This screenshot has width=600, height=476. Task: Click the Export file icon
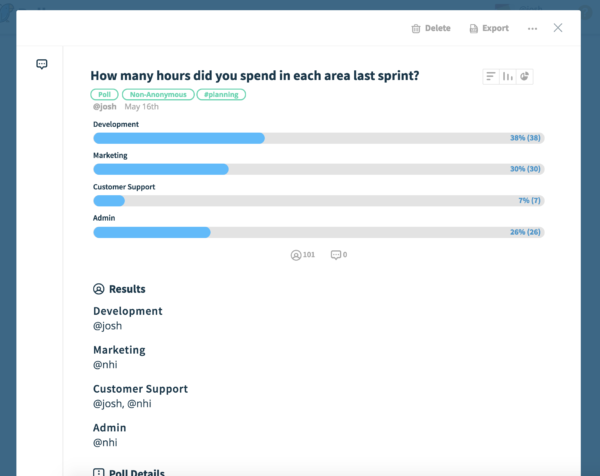click(473, 29)
